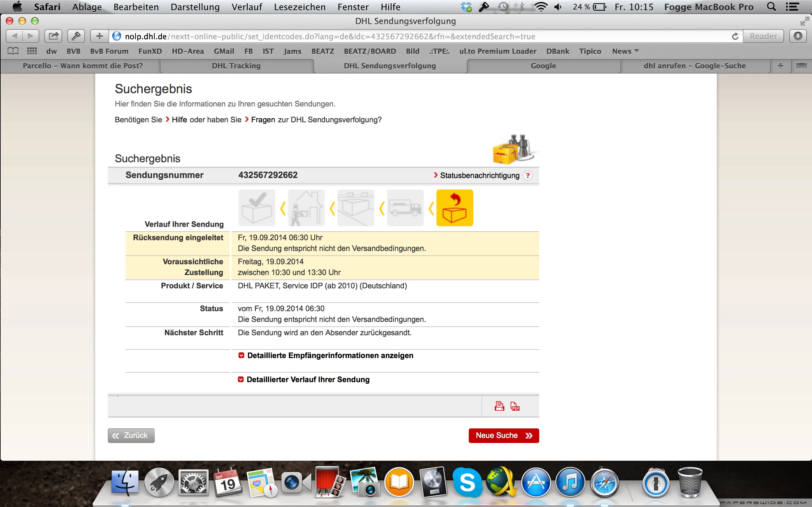812x507 pixels.
Task: Click the Safari share button in toolbar
Action: (53, 36)
